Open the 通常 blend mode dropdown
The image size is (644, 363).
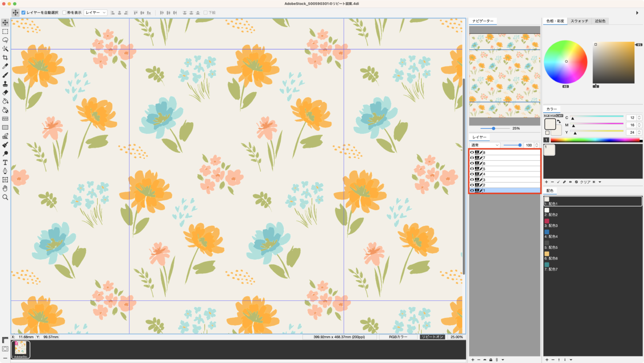485,145
